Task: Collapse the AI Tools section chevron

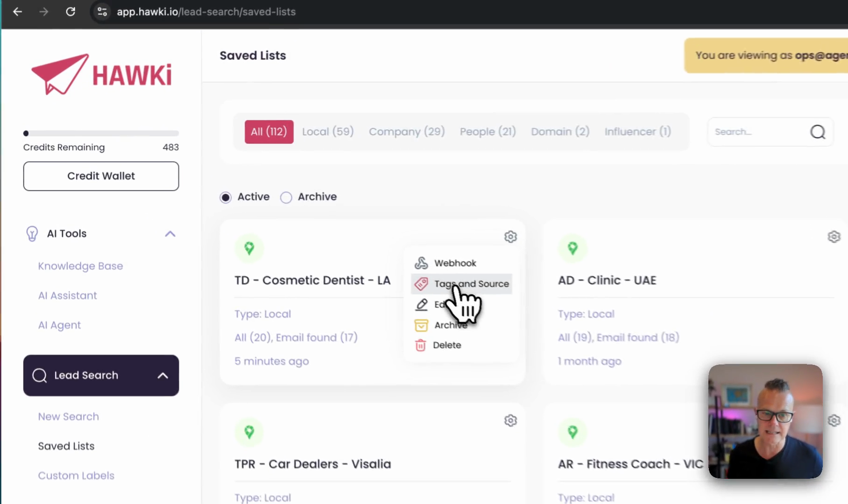Action: click(x=170, y=234)
